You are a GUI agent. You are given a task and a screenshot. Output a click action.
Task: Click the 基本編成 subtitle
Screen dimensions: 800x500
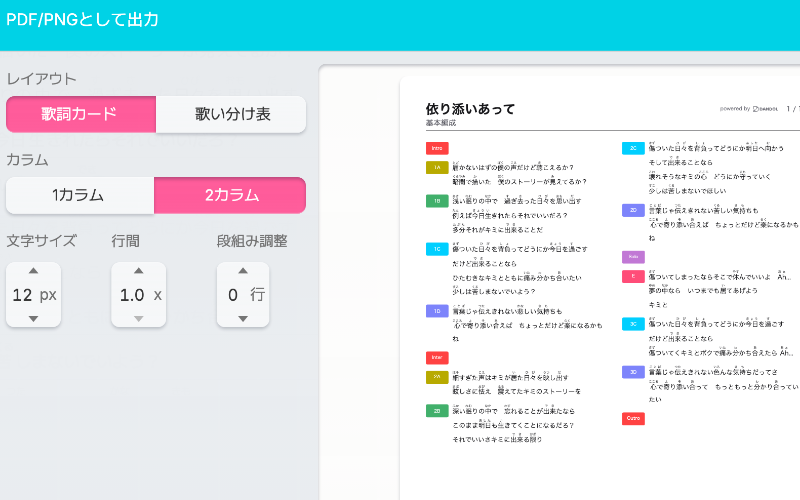441,123
